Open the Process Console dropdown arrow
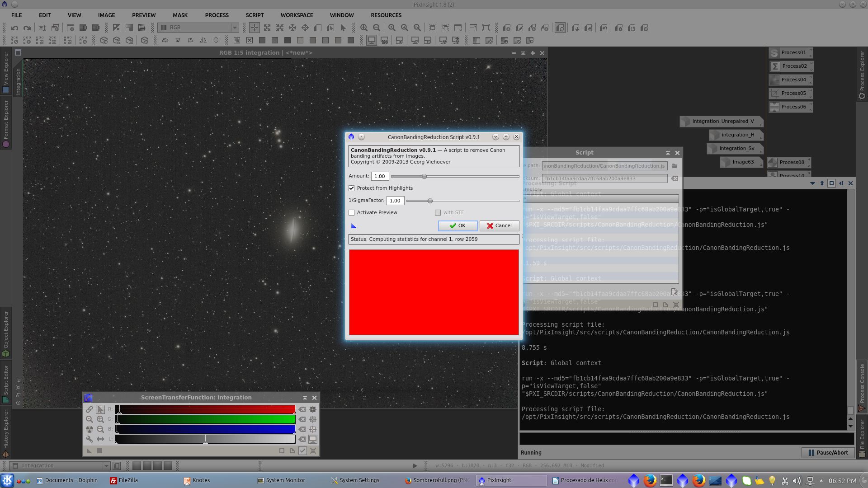The height and width of the screenshot is (488, 868). pos(812,183)
